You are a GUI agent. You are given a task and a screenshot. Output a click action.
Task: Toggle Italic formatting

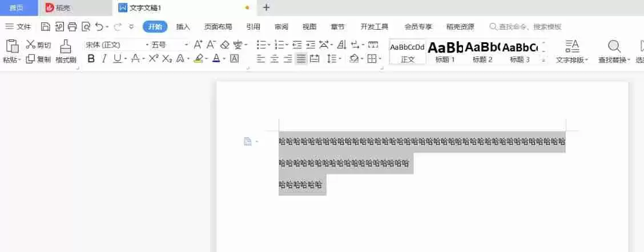point(104,59)
